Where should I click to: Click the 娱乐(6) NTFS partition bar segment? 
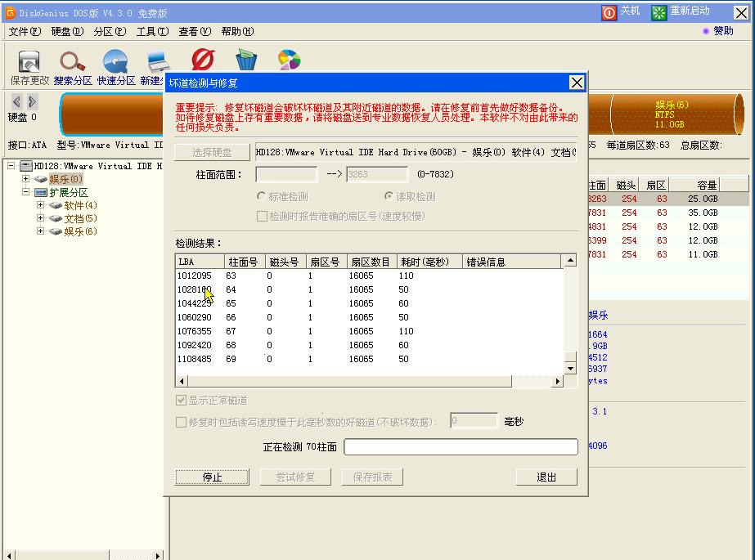click(676, 114)
